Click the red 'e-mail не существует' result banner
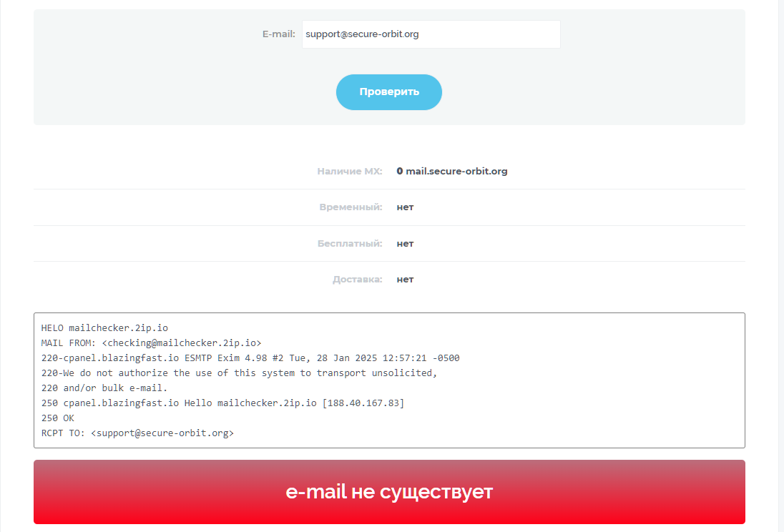 (x=389, y=492)
